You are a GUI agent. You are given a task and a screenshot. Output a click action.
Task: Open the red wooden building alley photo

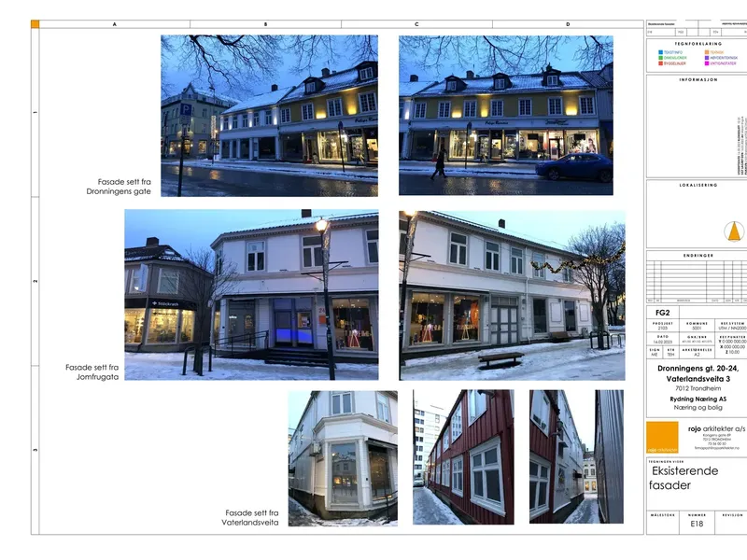pyautogui.click(x=463, y=457)
